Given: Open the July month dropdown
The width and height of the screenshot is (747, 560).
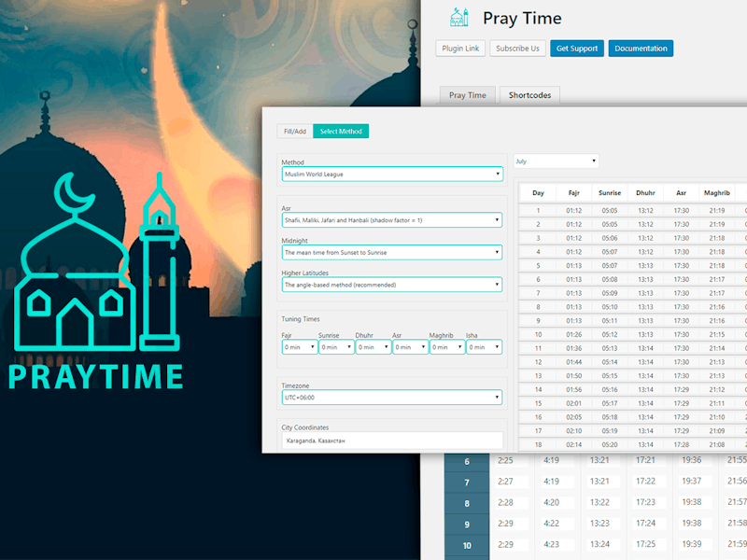Looking at the screenshot, I should click(556, 161).
